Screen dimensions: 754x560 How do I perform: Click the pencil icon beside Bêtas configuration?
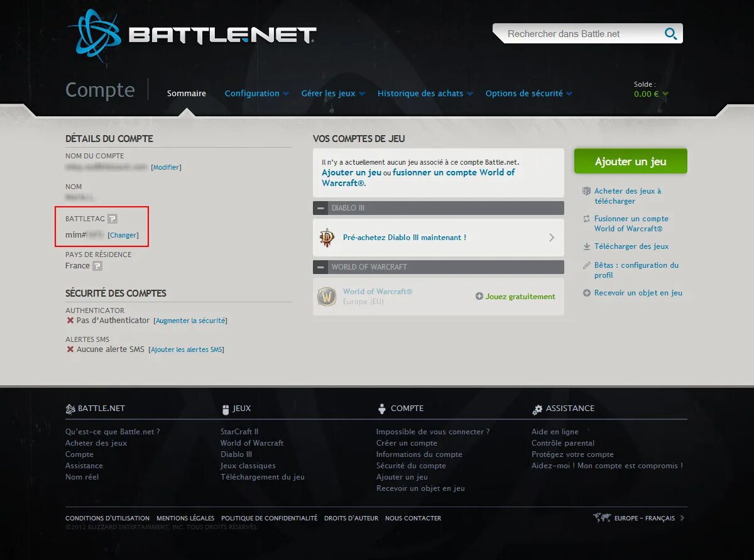pyautogui.click(x=586, y=265)
